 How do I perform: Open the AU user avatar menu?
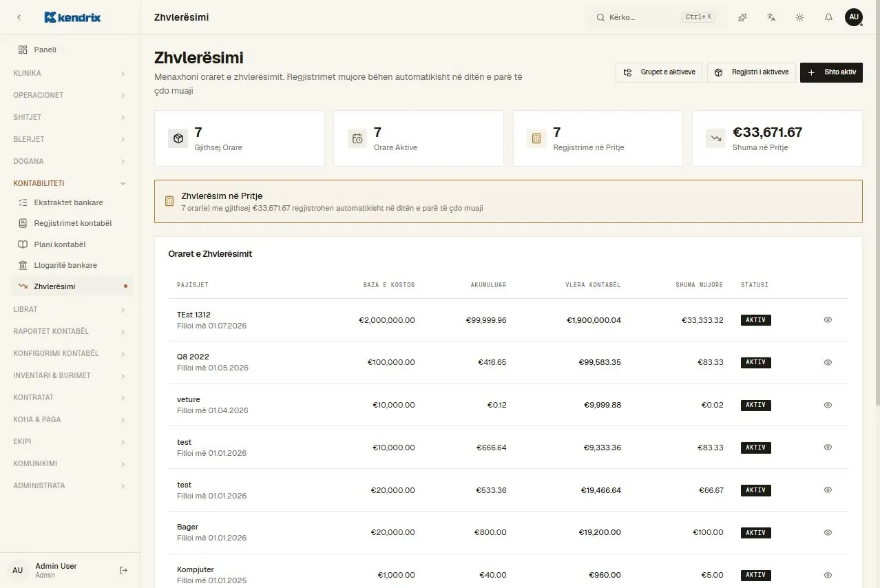click(854, 17)
